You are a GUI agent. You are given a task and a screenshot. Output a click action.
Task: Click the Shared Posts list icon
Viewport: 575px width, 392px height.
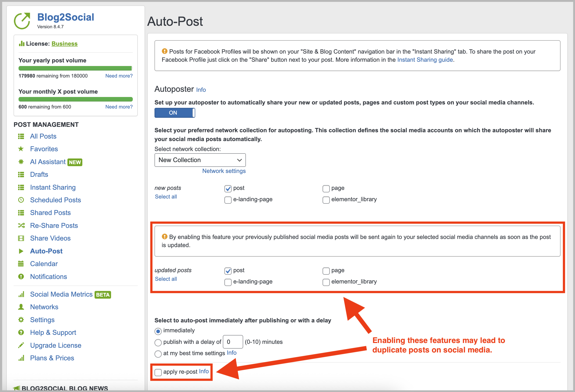21,213
